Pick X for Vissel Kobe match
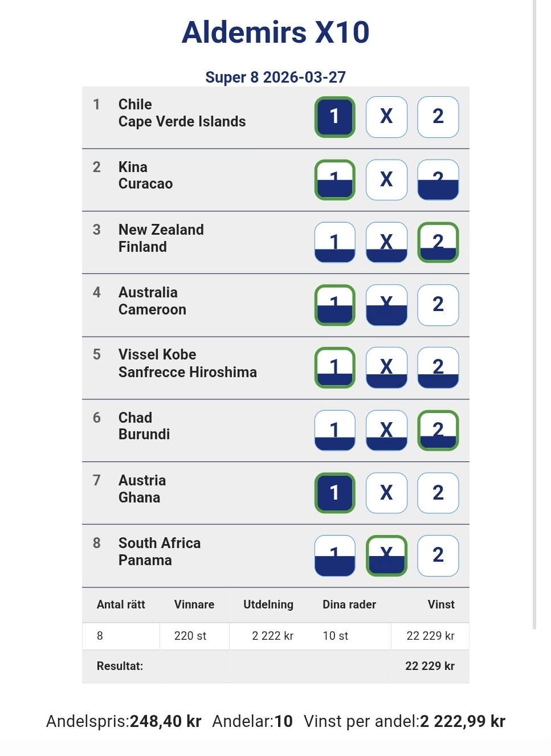551x756 pixels. click(386, 367)
